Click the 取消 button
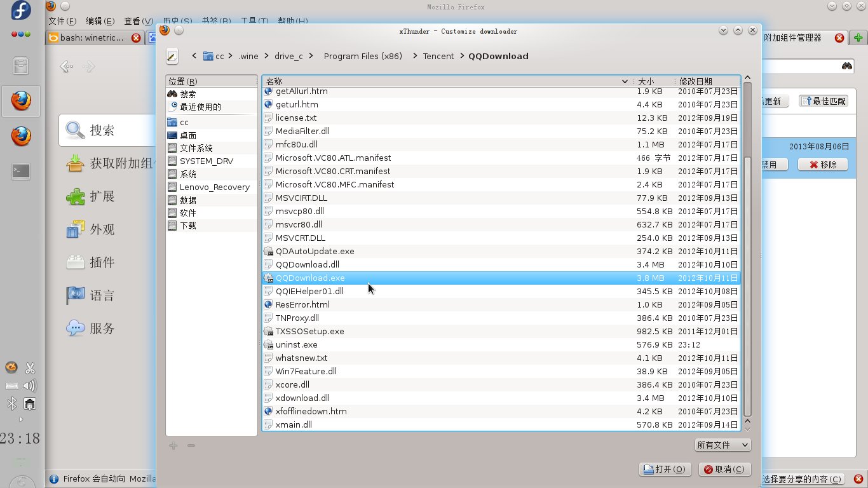This screenshot has width=868, height=488. tap(724, 469)
